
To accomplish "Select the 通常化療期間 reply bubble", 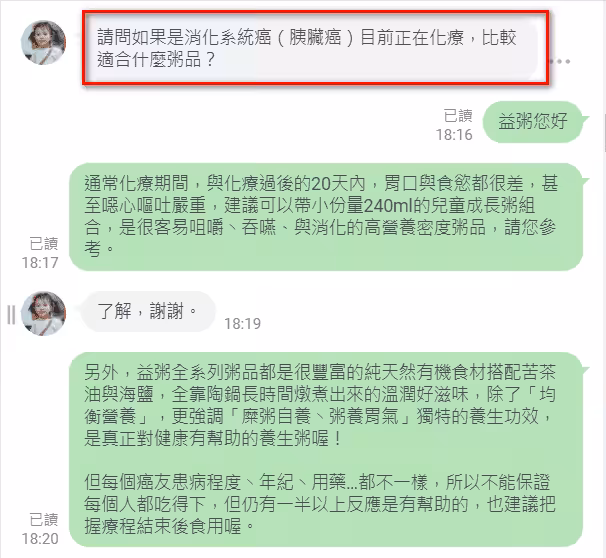I will pyautogui.click(x=326, y=216).
